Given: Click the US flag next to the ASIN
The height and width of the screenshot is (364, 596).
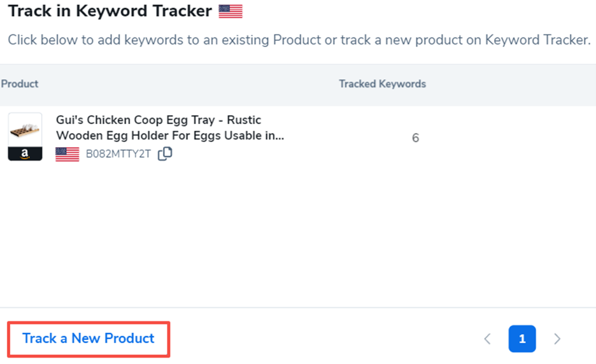Looking at the screenshot, I should pyautogui.click(x=67, y=154).
